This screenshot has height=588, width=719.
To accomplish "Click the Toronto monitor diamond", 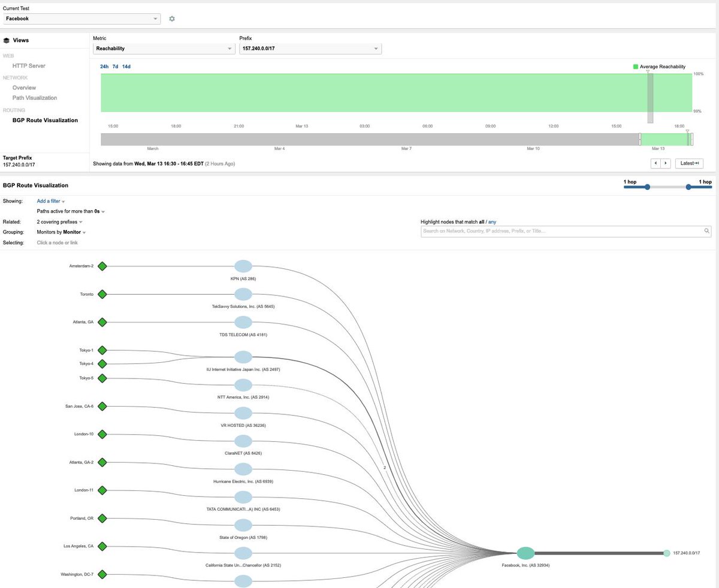I will pos(102,294).
